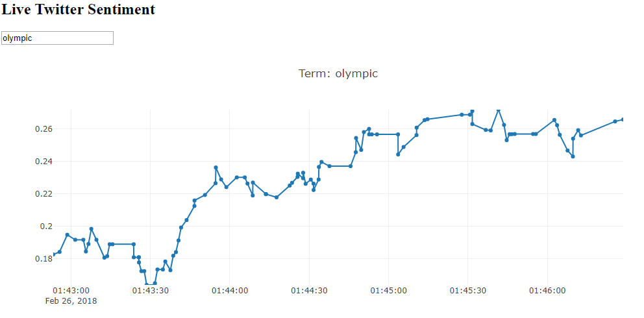Select the 0.18 y-axis tick label

coord(44,259)
